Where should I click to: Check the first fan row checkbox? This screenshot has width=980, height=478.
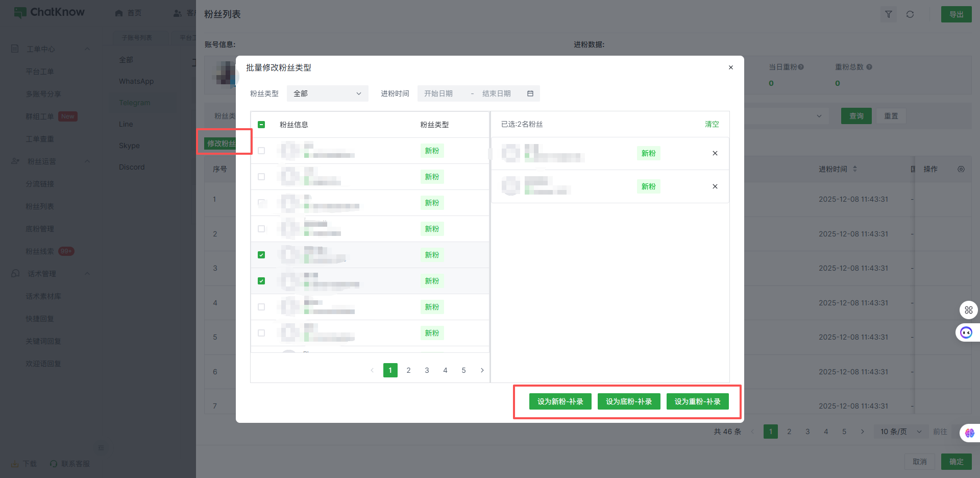point(261,151)
